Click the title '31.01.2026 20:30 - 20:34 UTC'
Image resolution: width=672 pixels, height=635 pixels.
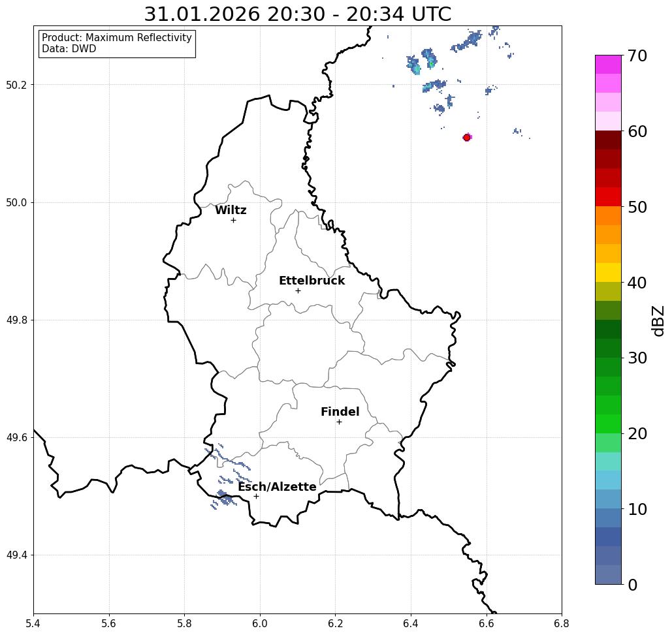coord(297,14)
